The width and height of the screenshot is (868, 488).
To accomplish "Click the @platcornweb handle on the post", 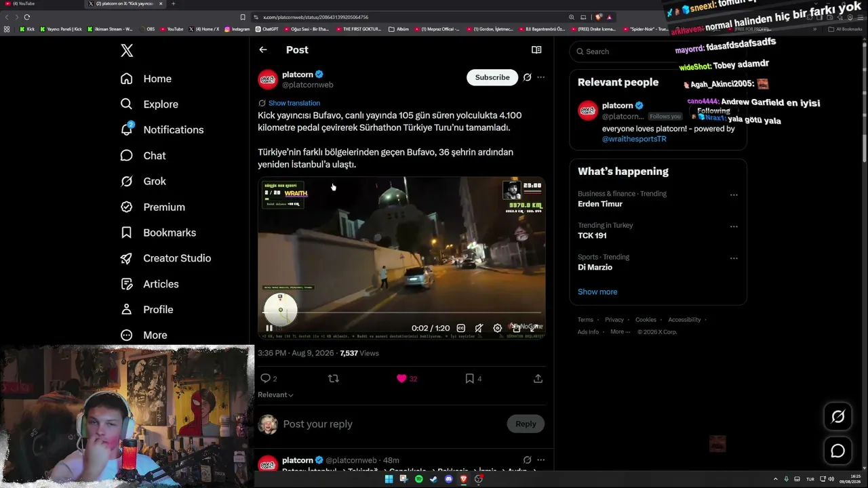I will [308, 85].
